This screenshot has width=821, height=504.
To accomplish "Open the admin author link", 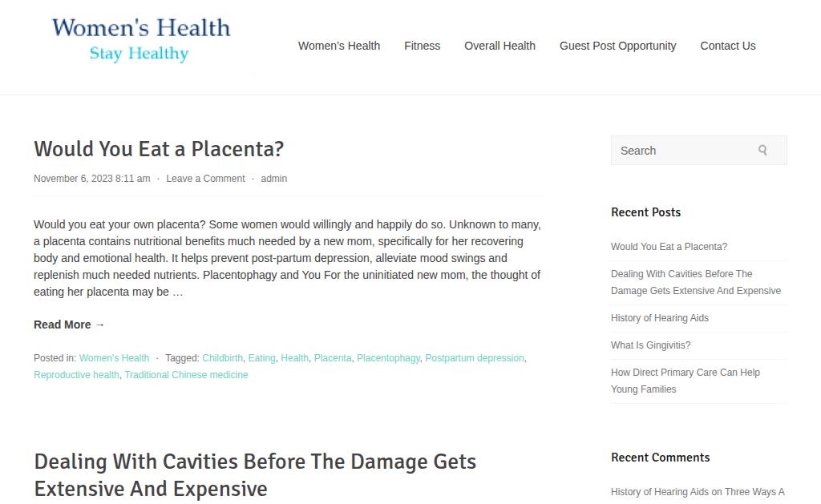I will (x=274, y=179).
